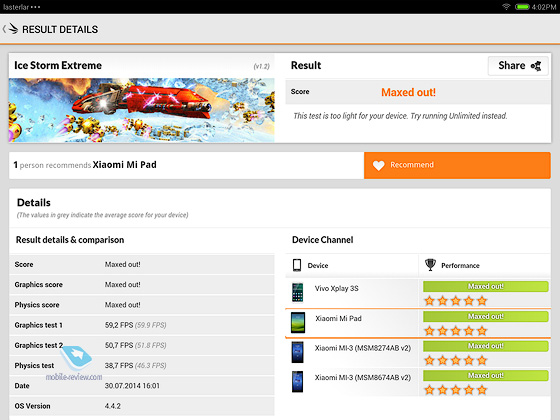This screenshot has width=560, height=420.
Task: Tap the star rating of Xiaomi Mi Pad
Action: [456, 331]
